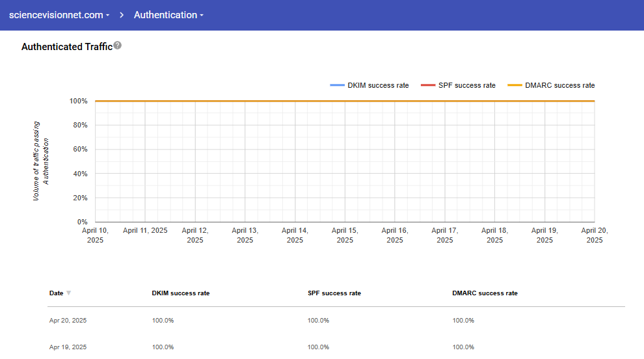644x359 pixels.
Task: Click the April 10, 2025 x-axis label
Action: 95,235
